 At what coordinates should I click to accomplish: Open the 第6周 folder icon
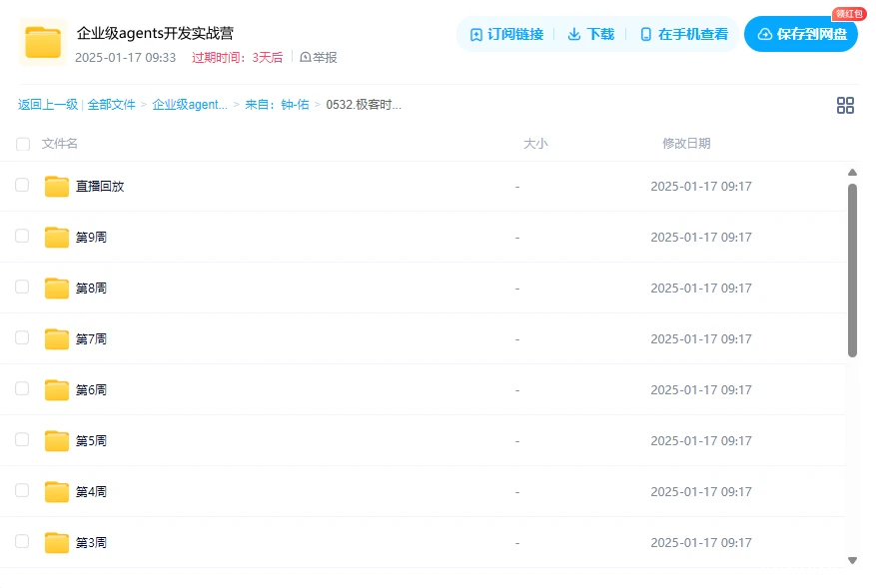click(x=57, y=390)
